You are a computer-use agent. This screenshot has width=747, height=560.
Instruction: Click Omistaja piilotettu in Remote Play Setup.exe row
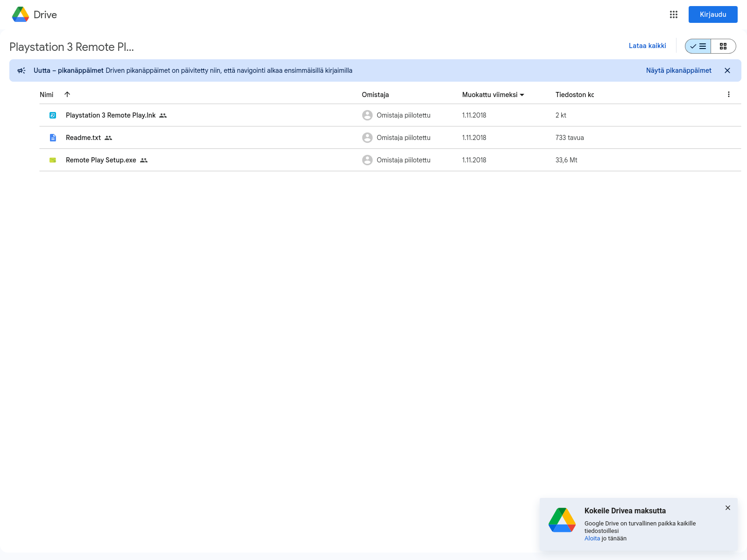point(403,160)
